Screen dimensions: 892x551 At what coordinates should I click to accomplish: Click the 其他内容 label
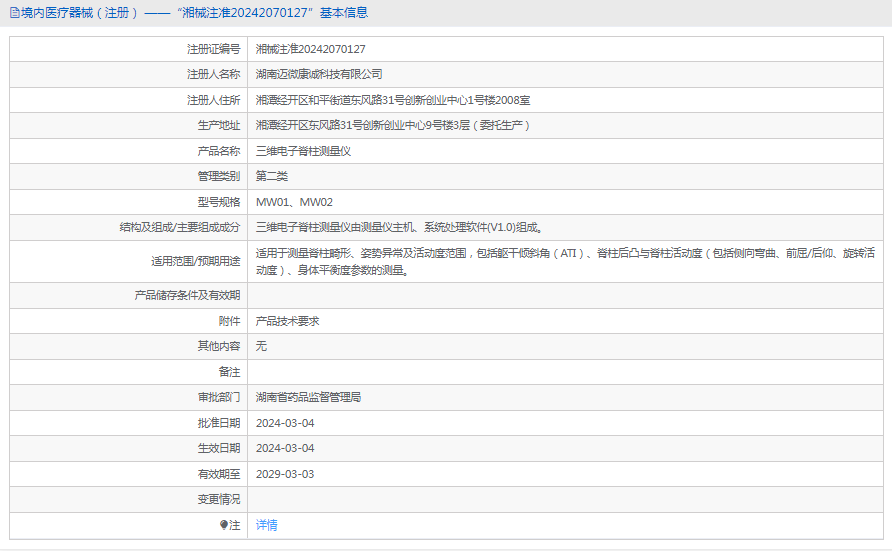[219, 346]
